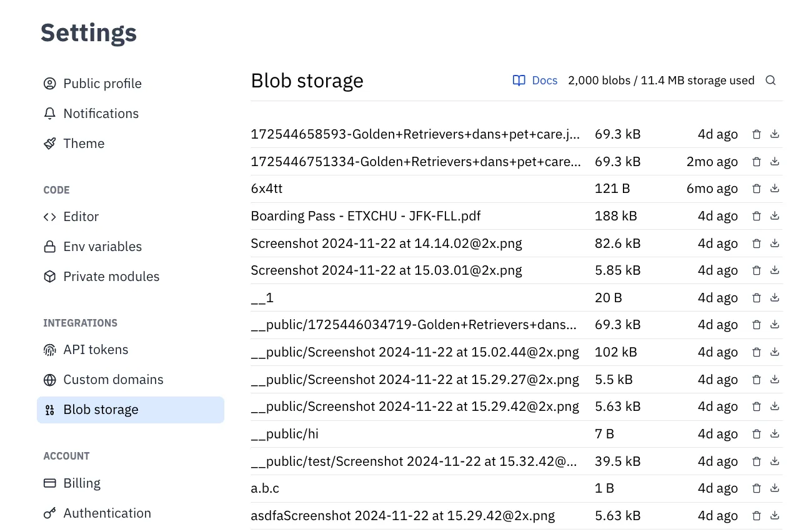
Task: Select the Custom domains globe icon
Action: (x=49, y=379)
